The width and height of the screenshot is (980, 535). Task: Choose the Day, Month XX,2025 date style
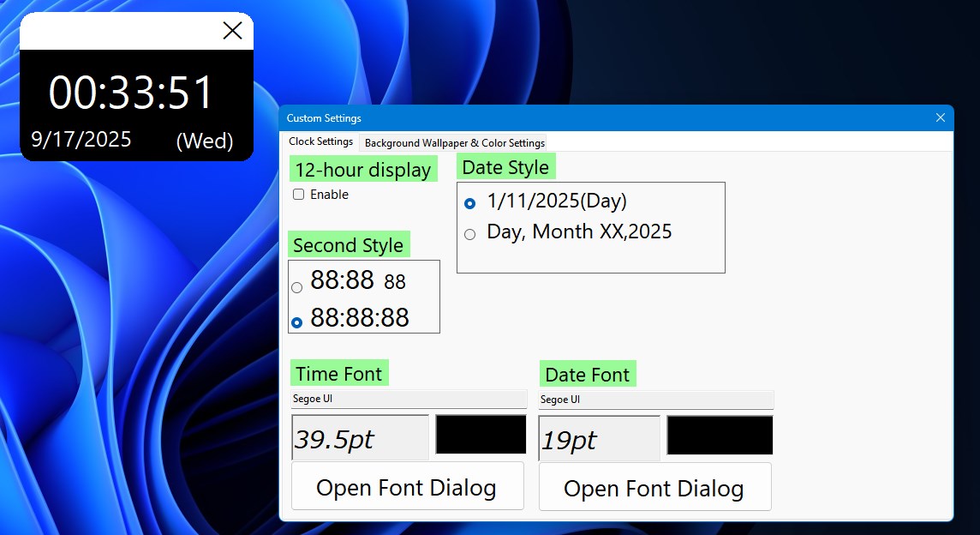point(470,234)
